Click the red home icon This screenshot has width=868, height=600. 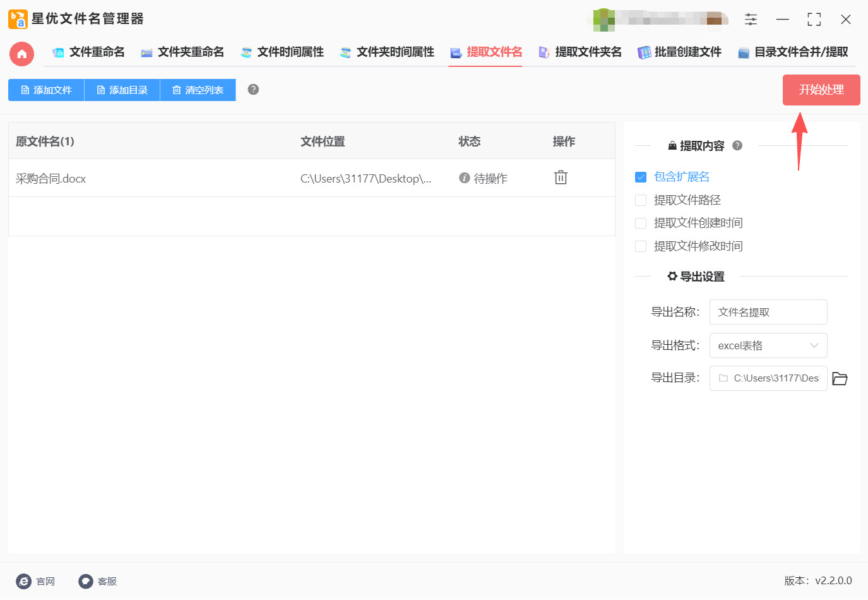point(21,54)
